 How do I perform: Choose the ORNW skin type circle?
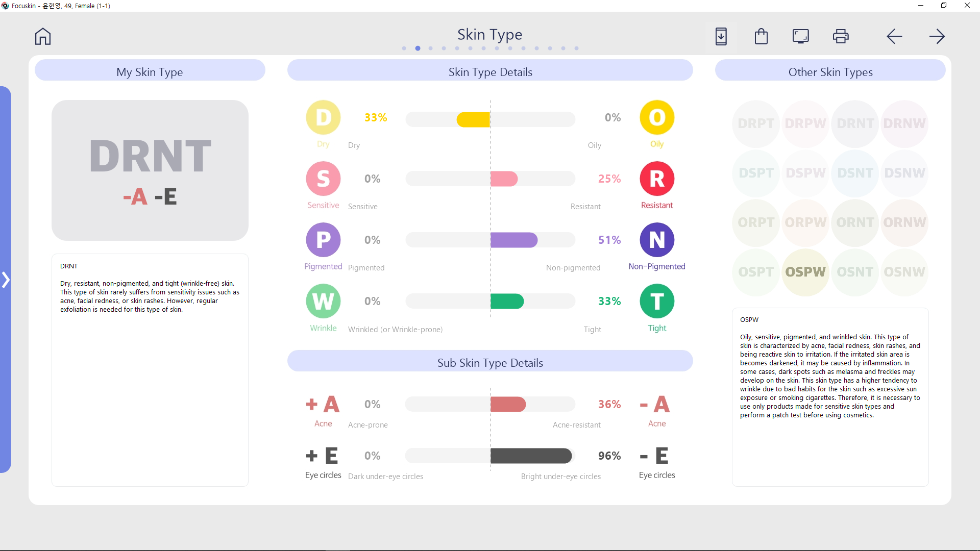[904, 222]
